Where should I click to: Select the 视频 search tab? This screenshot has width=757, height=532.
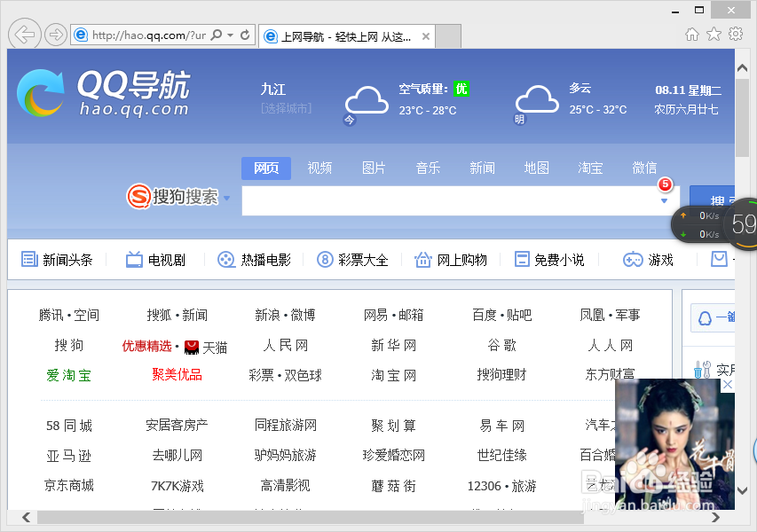coord(319,168)
